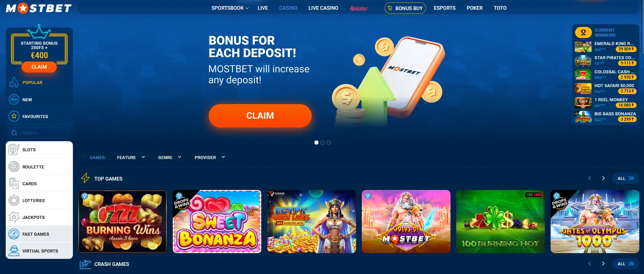
Task: Open the Sportsbook menu
Action: click(230, 8)
